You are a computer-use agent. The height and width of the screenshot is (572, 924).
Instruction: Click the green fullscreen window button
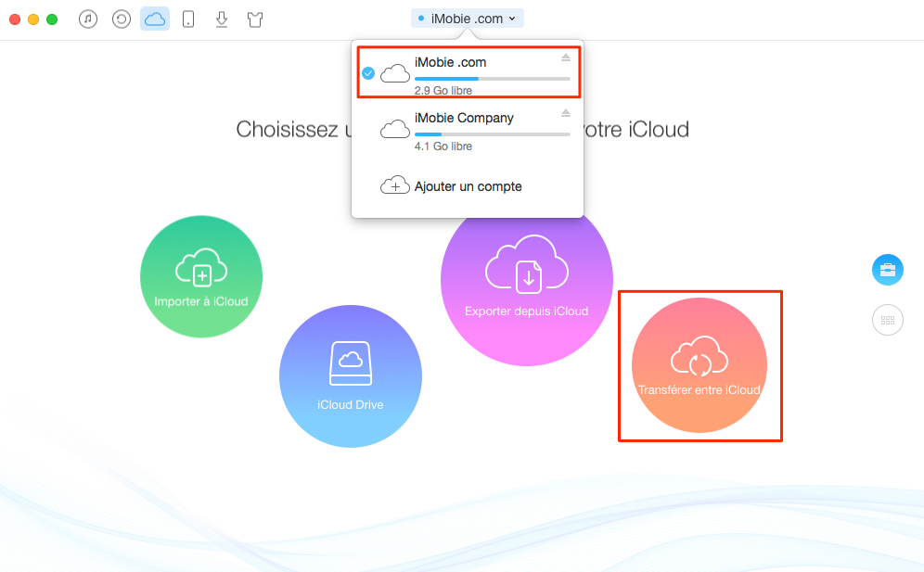[52, 19]
